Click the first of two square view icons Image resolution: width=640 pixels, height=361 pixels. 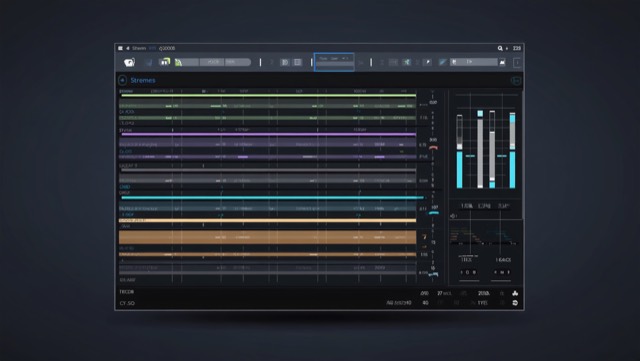click(x=285, y=62)
